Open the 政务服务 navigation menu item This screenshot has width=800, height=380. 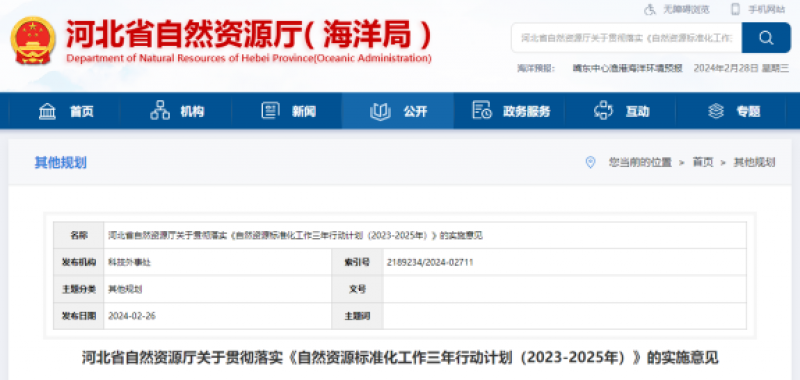pyautogui.click(x=509, y=111)
